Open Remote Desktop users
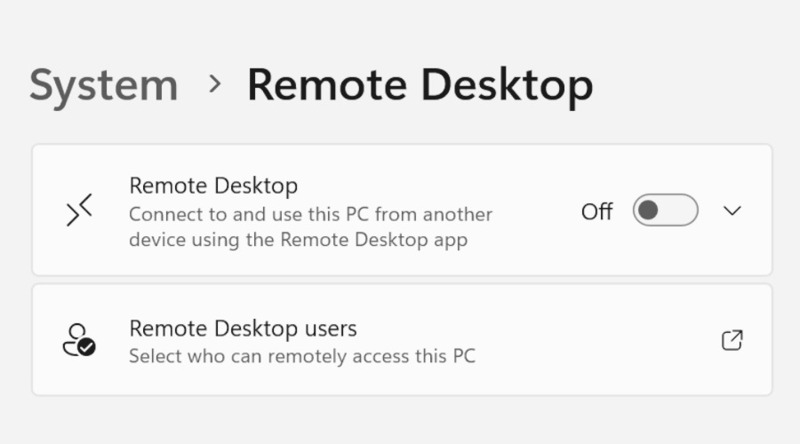Image resolution: width=800 pixels, height=444 pixels. (x=243, y=328)
